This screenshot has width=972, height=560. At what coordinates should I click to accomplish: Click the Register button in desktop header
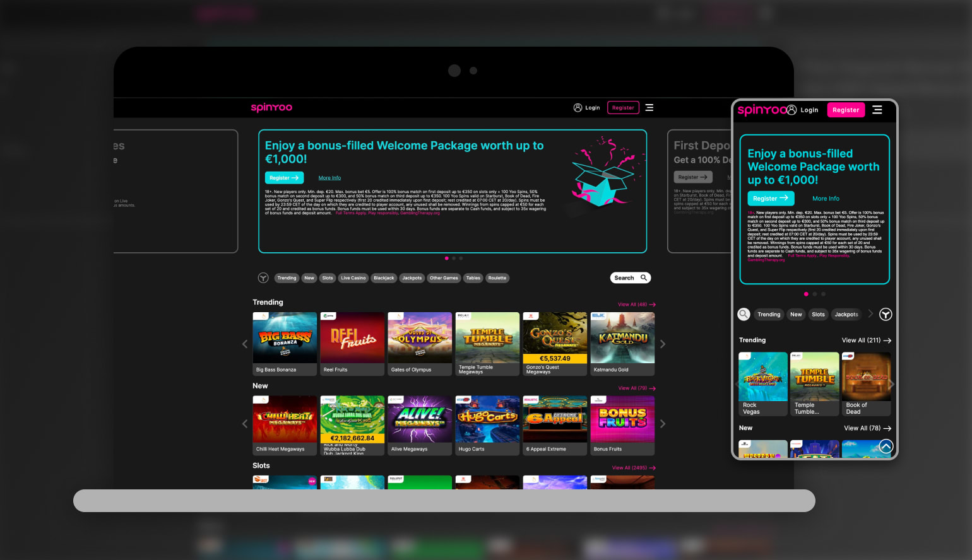[623, 108]
